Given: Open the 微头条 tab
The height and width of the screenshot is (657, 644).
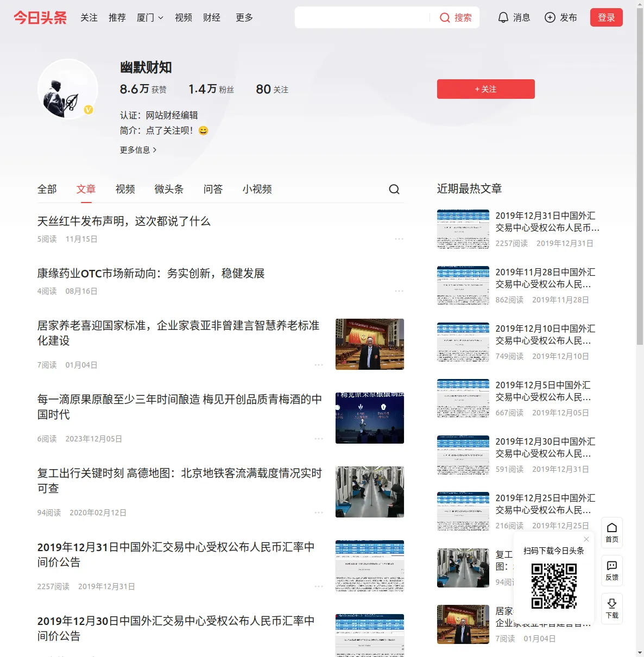Looking at the screenshot, I should [169, 189].
